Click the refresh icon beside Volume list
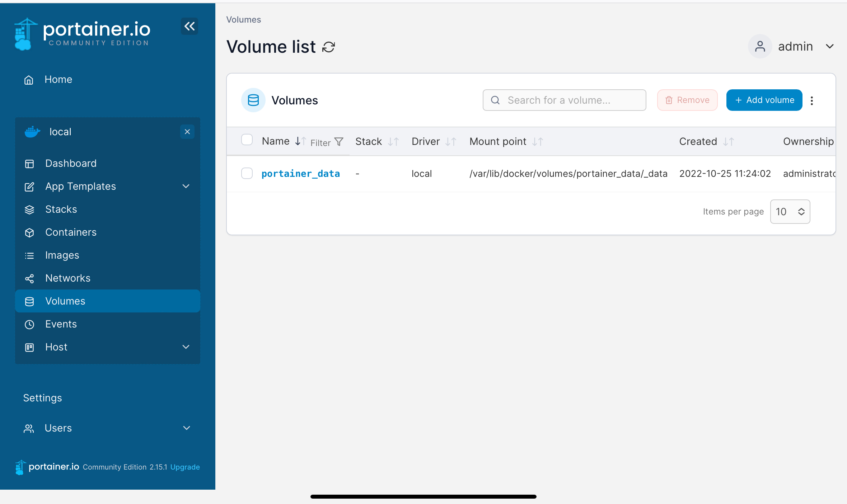The width and height of the screenshot is (847, 504). click(x=328, y=47)
